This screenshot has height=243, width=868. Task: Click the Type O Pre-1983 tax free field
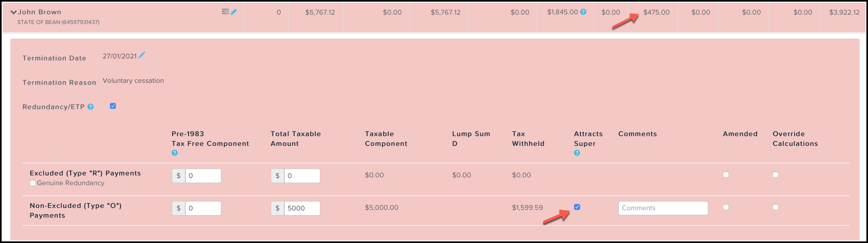point(203,208)
